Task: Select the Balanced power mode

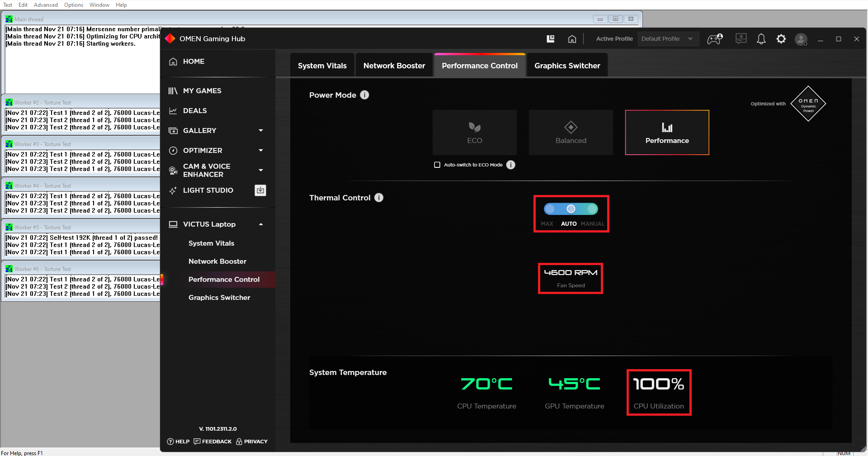Action: tap(571, 133)
